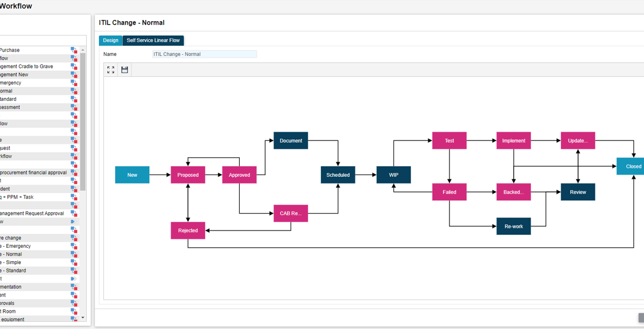
Task: Click copy icon in the 'kflow' row
Action: [74, 156]
